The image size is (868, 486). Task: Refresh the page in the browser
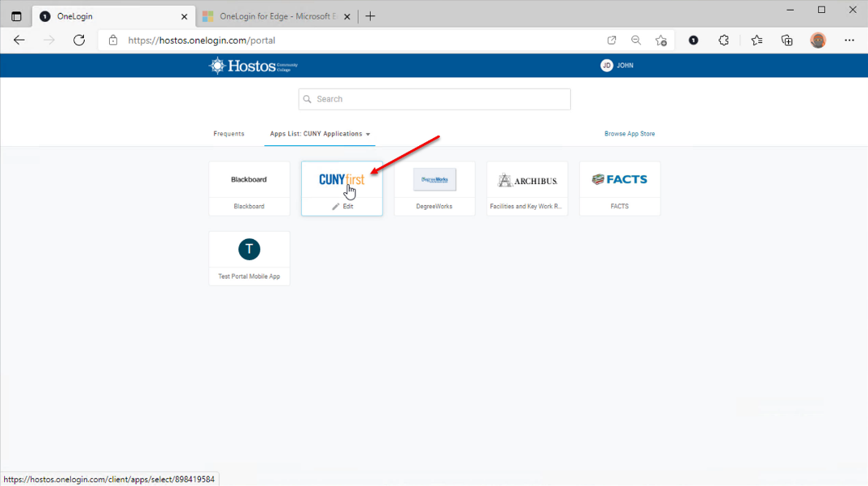point(79,40)
